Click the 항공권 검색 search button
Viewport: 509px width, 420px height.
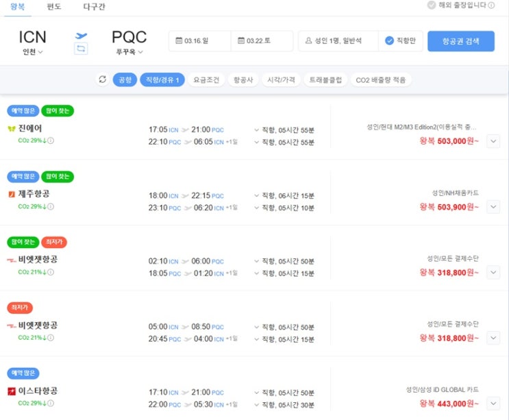click(461, 41)
